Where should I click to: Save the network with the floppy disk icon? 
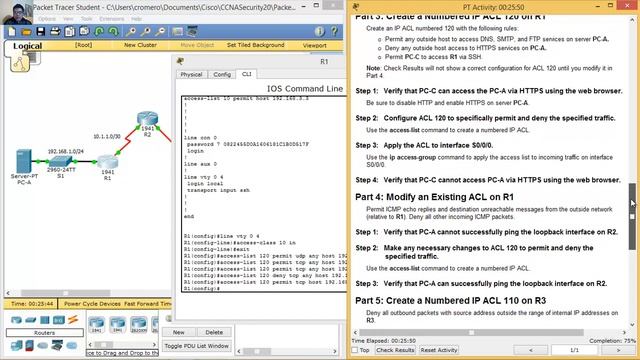(x=40, y=31)
